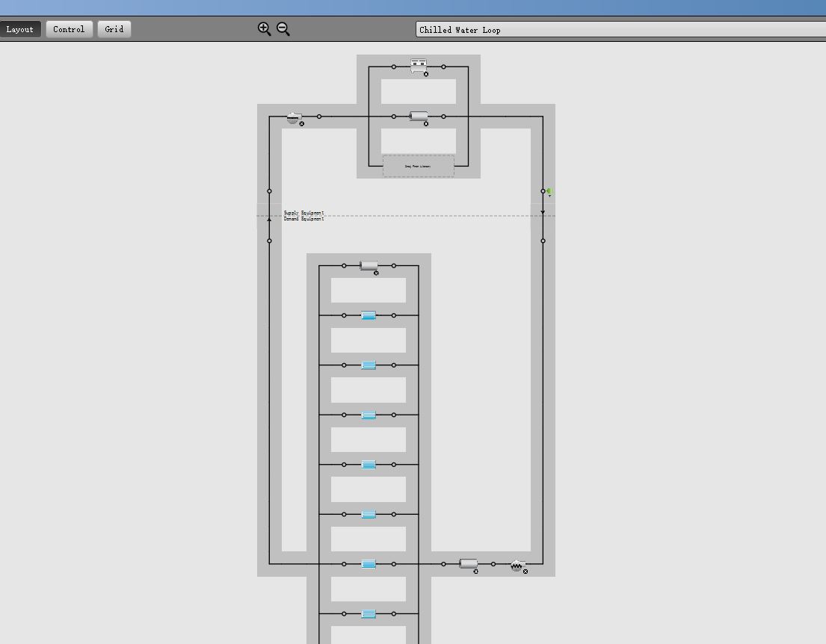Switch to the Control view tab
The height and width of the screenshot is (644, 826).
pyautogui.click(x=69, y=29)
